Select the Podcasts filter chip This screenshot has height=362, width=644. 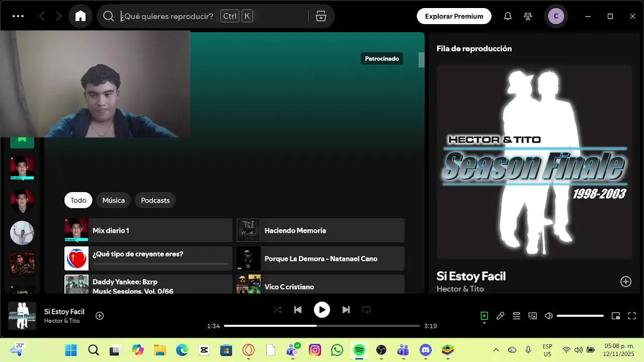pos(155,200)
